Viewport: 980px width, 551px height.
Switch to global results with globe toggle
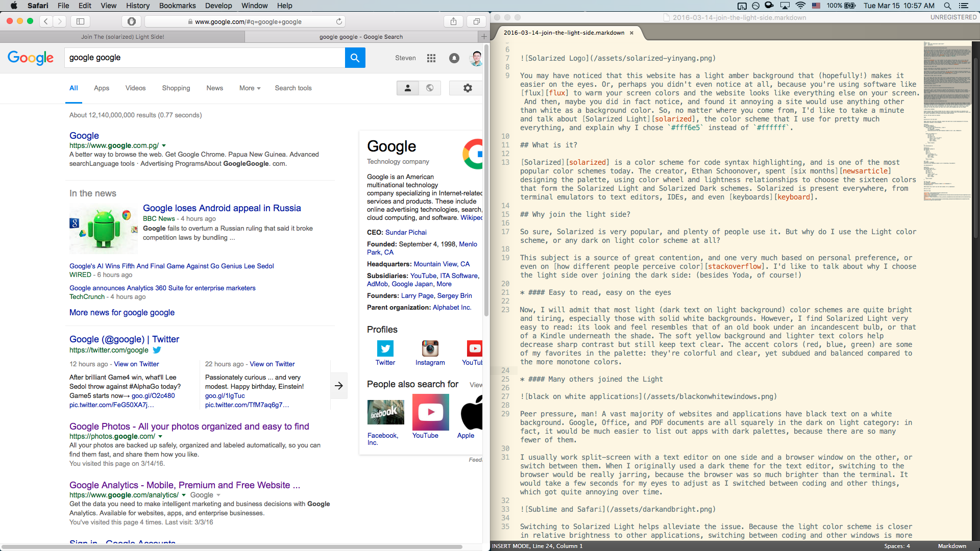(x=430, y=88)
